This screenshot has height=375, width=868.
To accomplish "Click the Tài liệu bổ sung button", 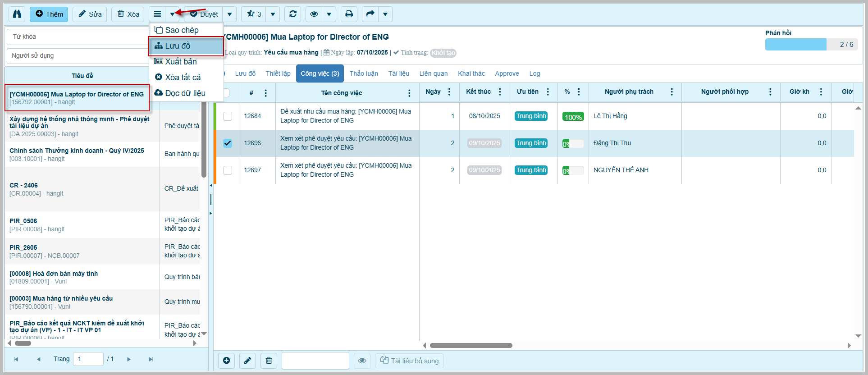I will [409, 361].
